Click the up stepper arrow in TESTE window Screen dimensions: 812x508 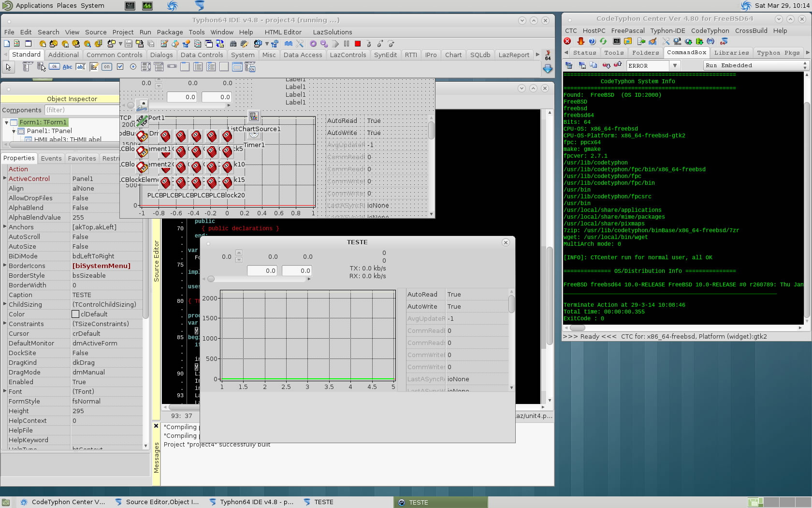pos(239,253)
